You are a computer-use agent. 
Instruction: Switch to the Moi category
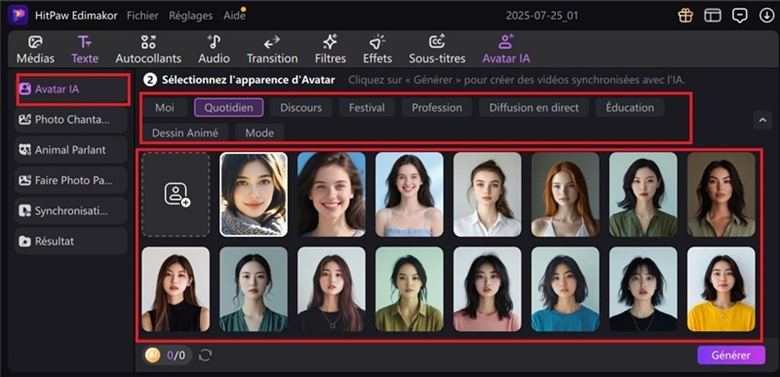pos(165,107)
